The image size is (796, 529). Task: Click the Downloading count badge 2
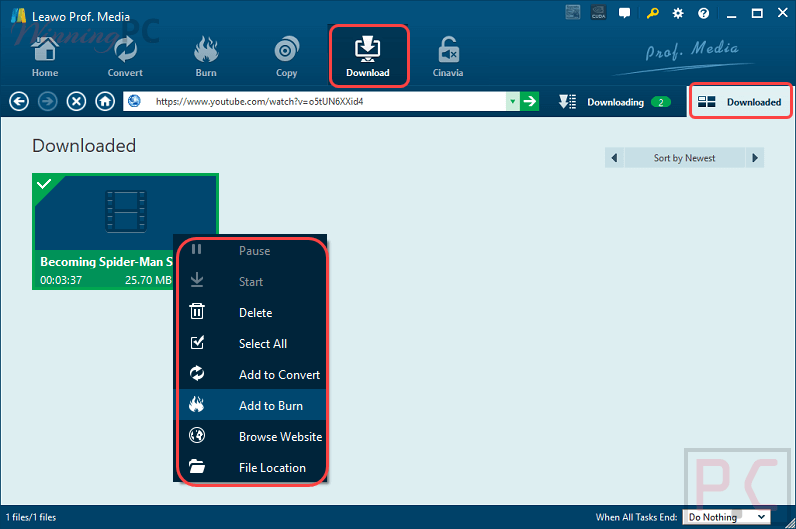click(x=660, y=102)
